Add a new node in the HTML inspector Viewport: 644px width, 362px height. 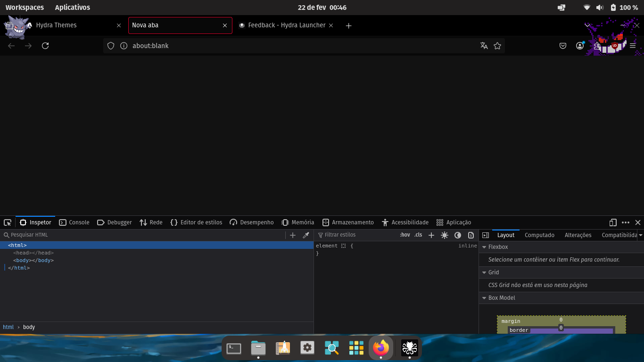coord(293,235)
